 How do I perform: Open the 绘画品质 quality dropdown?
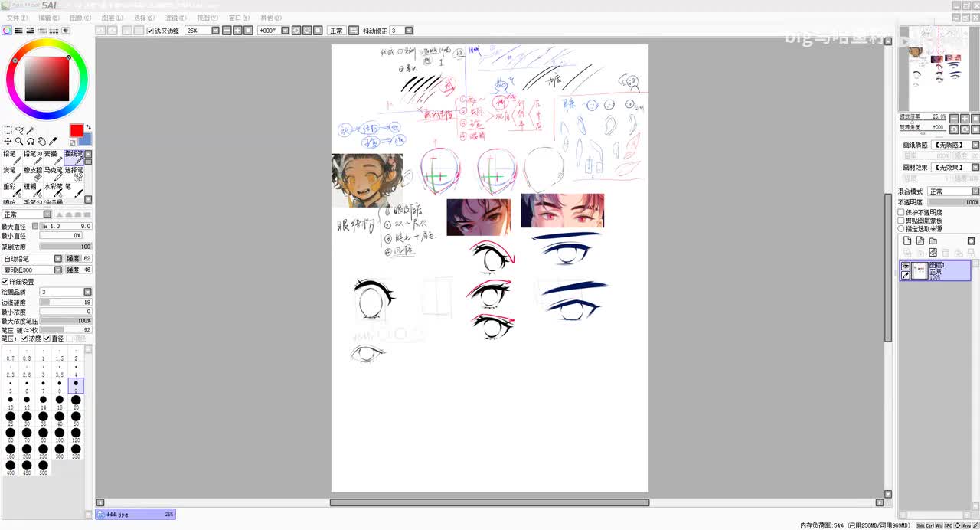coord(87,292)
